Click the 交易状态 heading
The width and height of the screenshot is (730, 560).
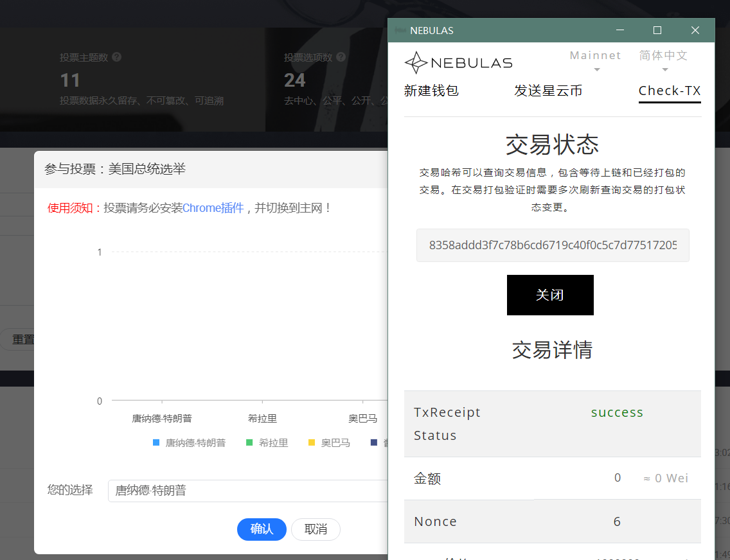pos(552,144)
